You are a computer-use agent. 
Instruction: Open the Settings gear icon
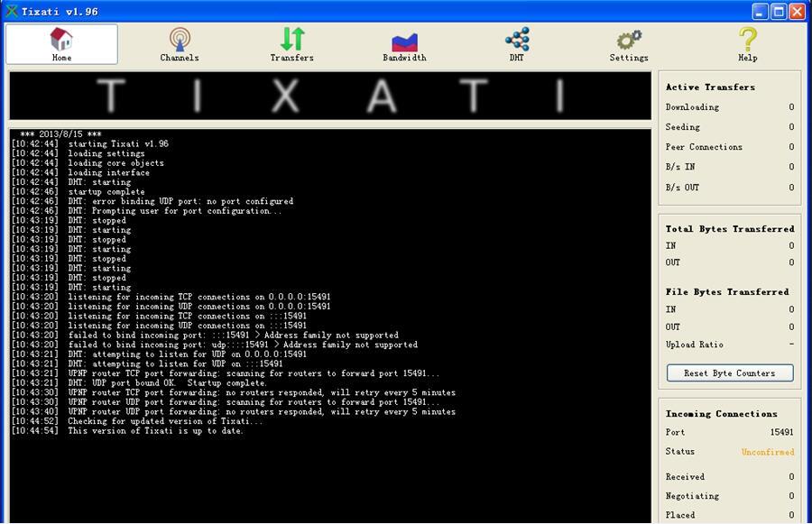tap(629, 42)
